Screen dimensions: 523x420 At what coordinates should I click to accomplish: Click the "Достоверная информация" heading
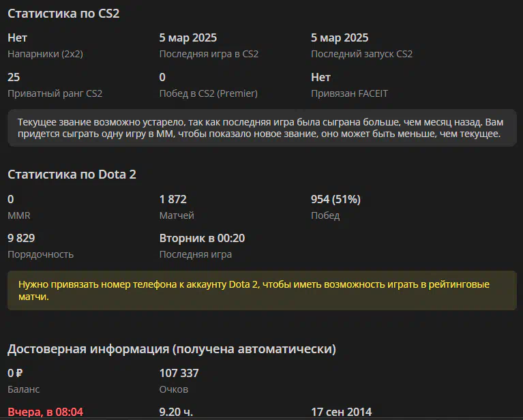171,349
